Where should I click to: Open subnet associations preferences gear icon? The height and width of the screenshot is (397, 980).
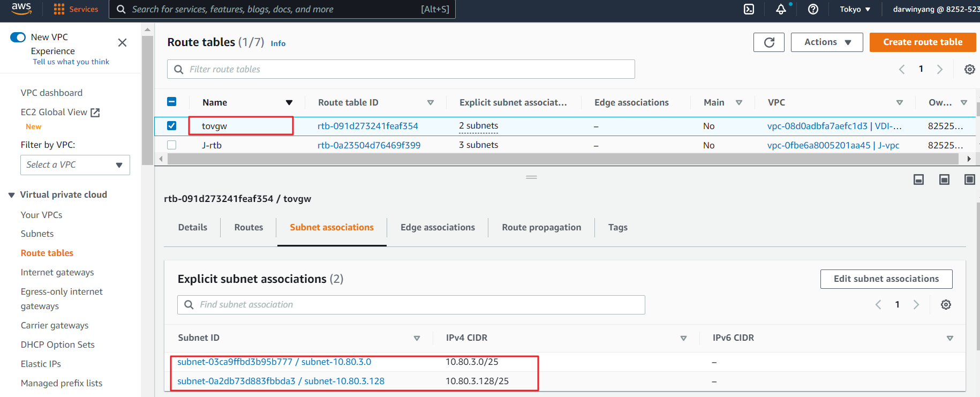click(x=946, y=305)
